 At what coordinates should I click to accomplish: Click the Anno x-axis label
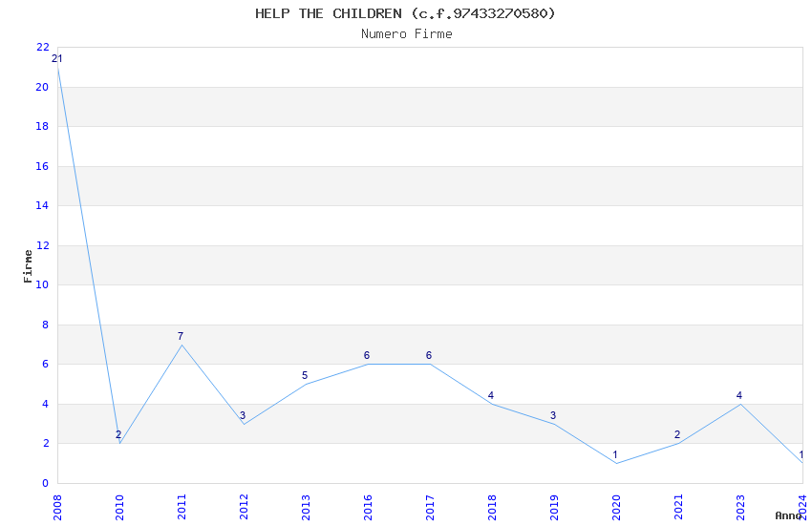789,515
